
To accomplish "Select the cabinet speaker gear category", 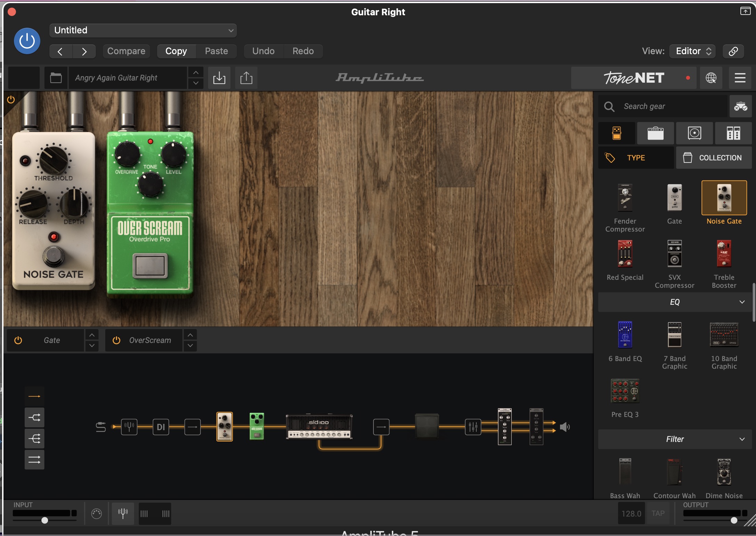I will point(694,133).
